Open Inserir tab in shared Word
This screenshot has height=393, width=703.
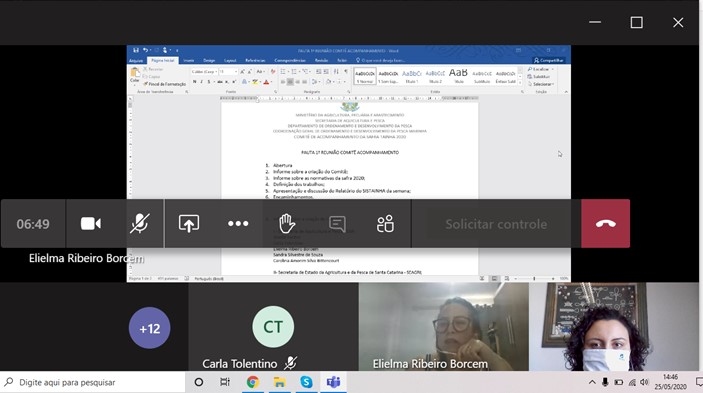click(x=189, y=60)
